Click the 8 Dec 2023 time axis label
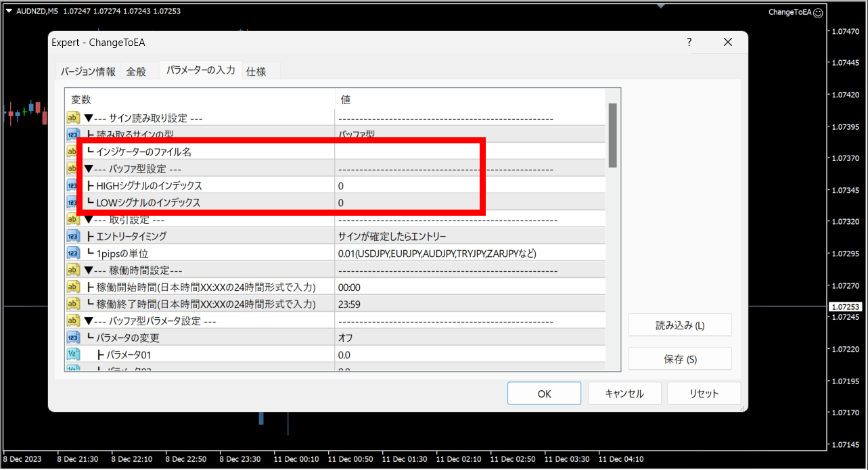868x470 pixels. 21,459
